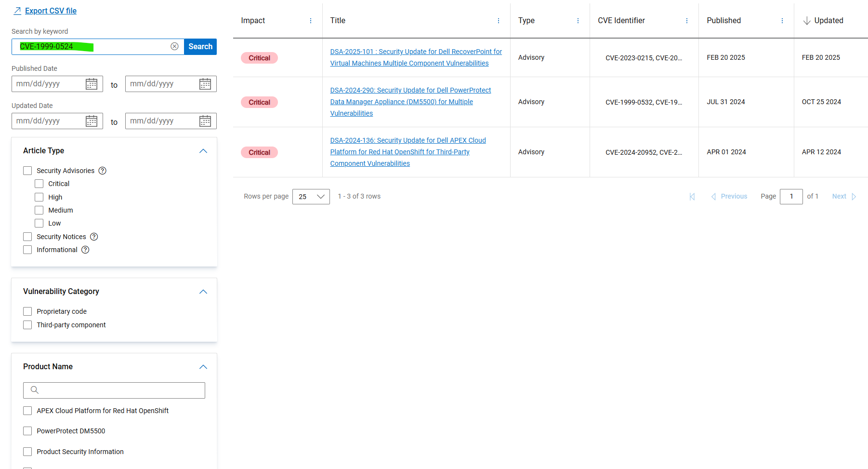
Task: Click the Page number input box
Action: (x=791, y=197)
